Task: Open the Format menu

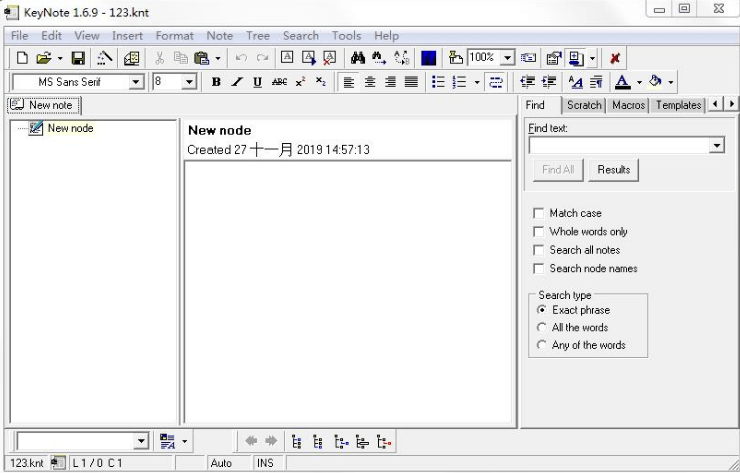Action: [x=175, y=36]
